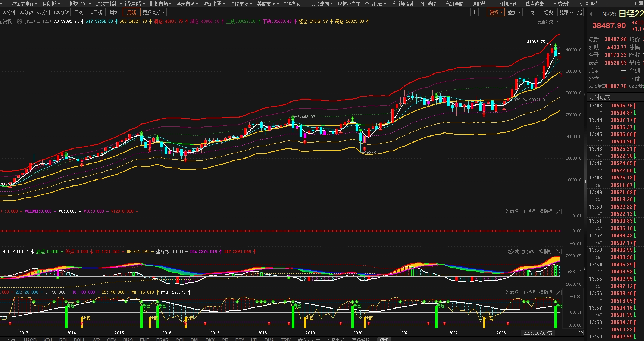
Task: Expand 全球市场 menu
Action: coord(187,4)
